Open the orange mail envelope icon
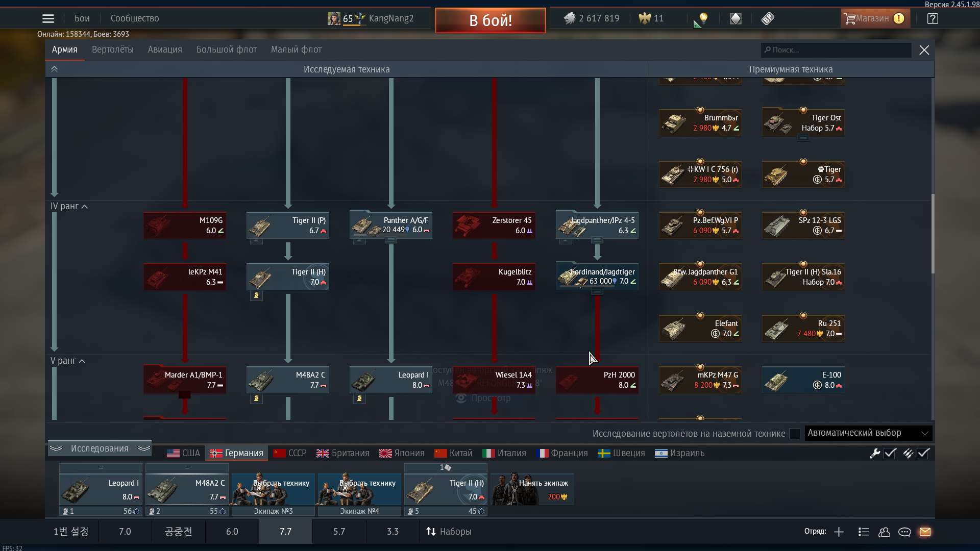Image resolution: width=980 pixels, height=551 pixels. pos(925,532)
